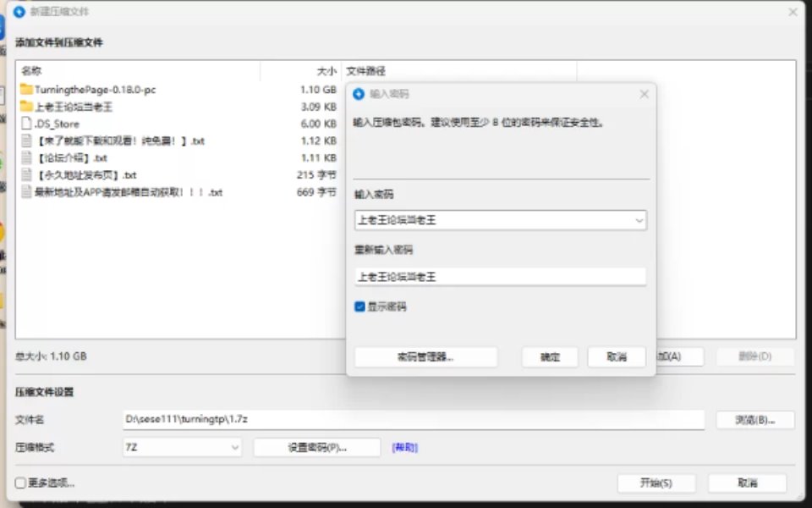
Task: Open the 压缩格式 7Z dropdown
Action: tap(234, 447)
